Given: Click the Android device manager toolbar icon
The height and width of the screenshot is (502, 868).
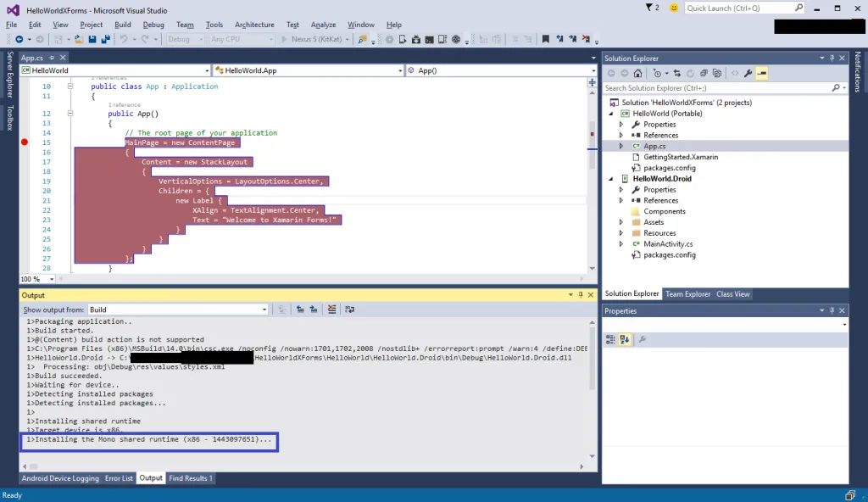Looking at the screenshot, I should click(403, 39).
